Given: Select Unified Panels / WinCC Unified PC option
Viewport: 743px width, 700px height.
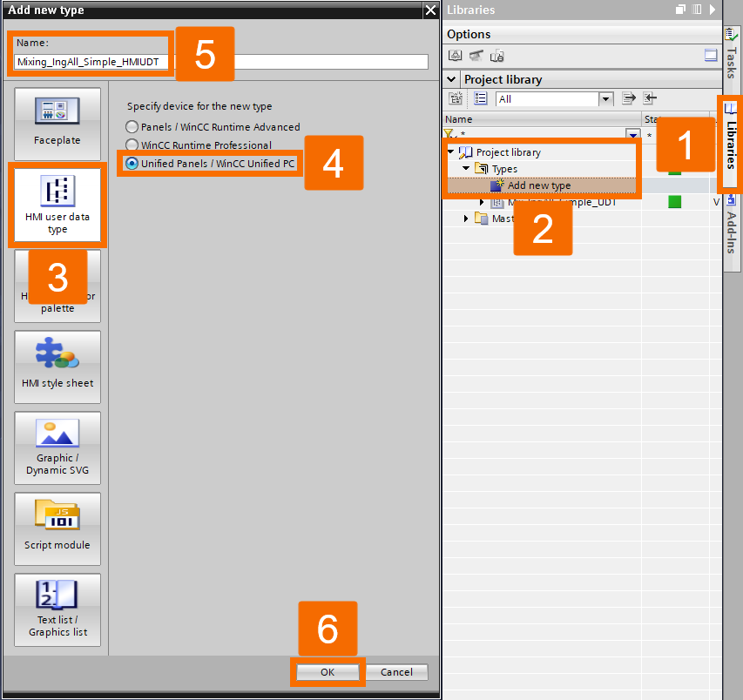Looking at the screenshot, I should [x=210, y=164].
